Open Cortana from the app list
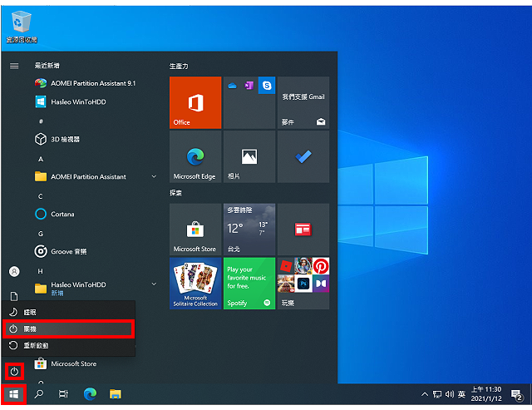532x410 pixels. tap(54, 215)
